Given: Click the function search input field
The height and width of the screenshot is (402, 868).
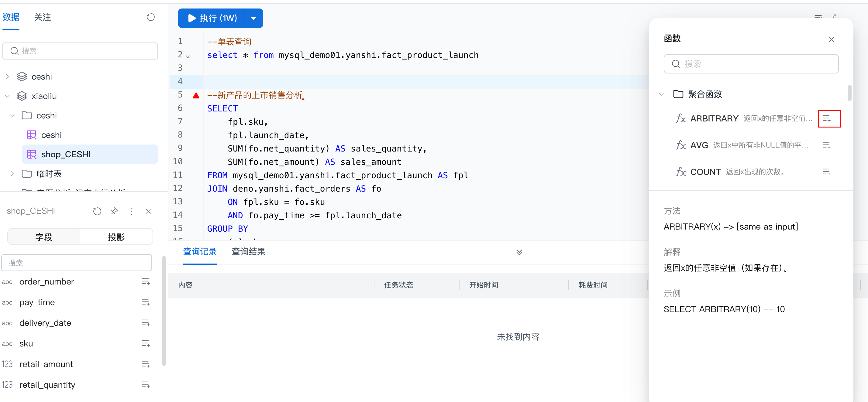Looking at the screenshot, I should coord(751,64).
